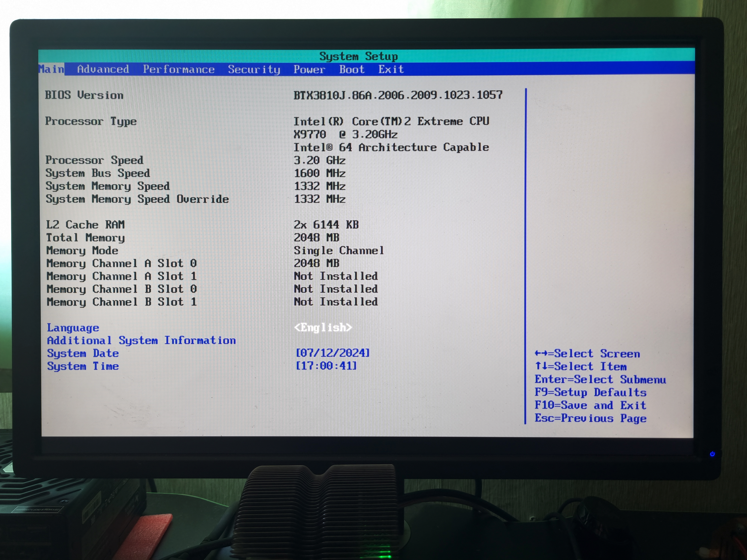Click the F9=Setup Defaults hint
747x560 pixels.
[590, 392]
